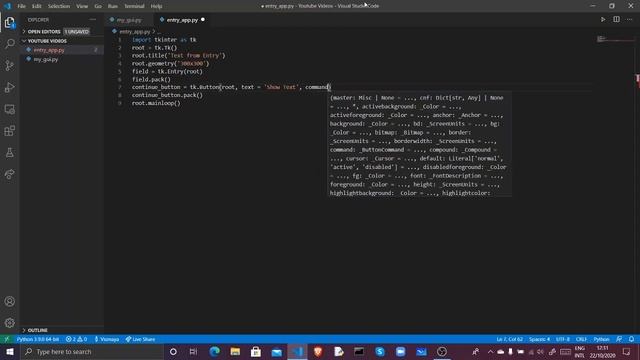Screen dimensions: 640x360
Task: Open Skype from taskbar
Action: (x=380, y=351)
